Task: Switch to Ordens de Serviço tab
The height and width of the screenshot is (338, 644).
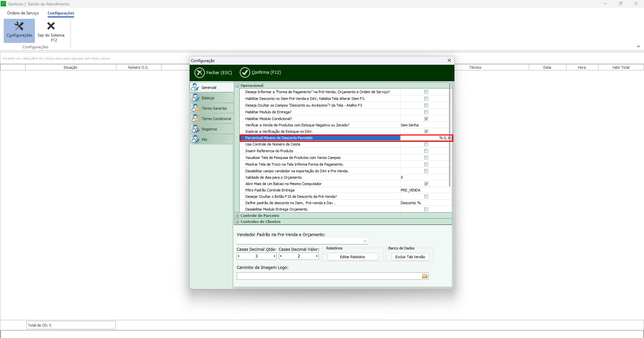Action: (23, 13)
